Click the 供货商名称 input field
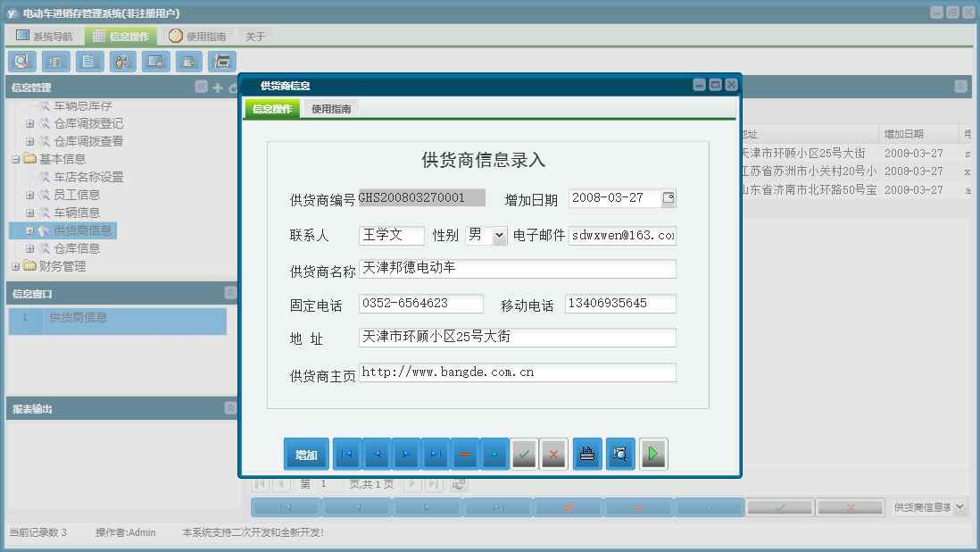The image size is (980, 552). tap(517, 269)
